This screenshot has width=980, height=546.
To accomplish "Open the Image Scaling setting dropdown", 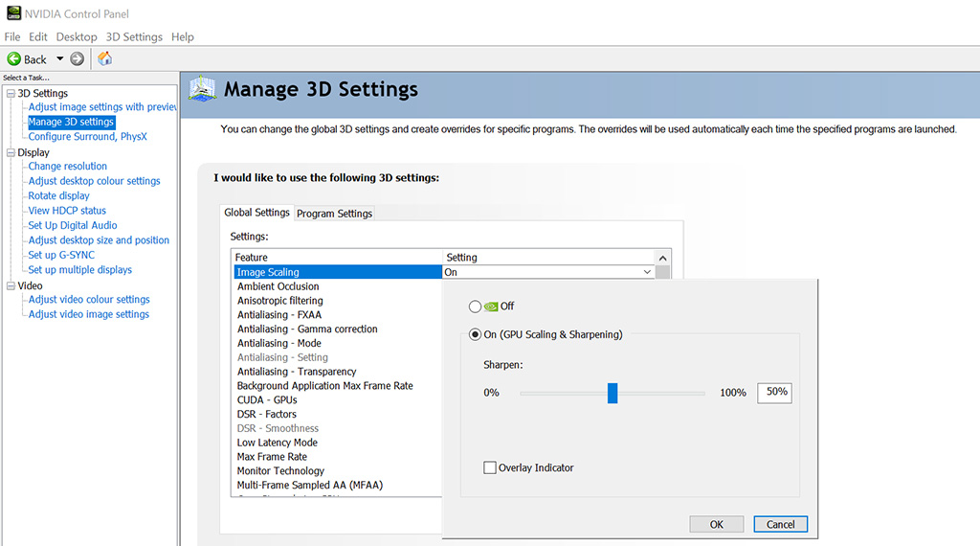I will pos(647,272).
